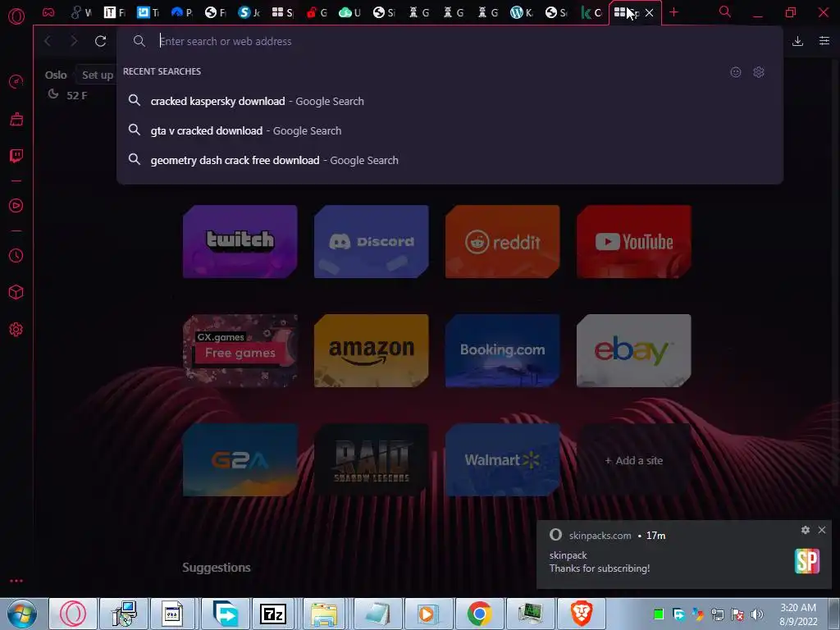840x630 pixels.
Task: Open GX.games Free games tile
Action: click(240, 351)
